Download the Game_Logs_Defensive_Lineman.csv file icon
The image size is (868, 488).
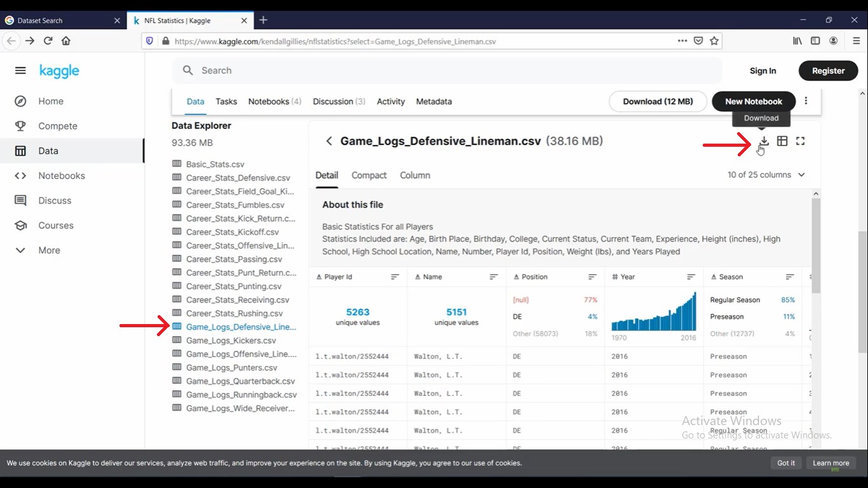click(x=764, y=141)
